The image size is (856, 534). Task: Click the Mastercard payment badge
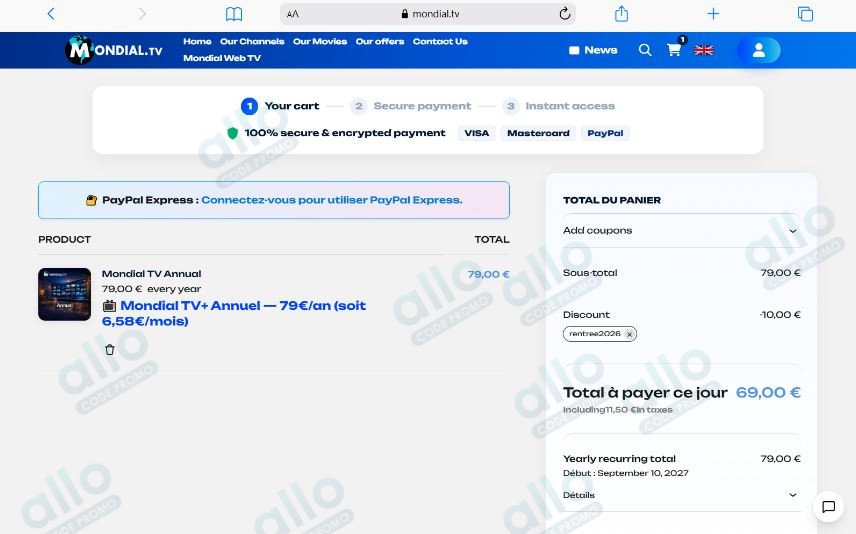tap(538, 133)
